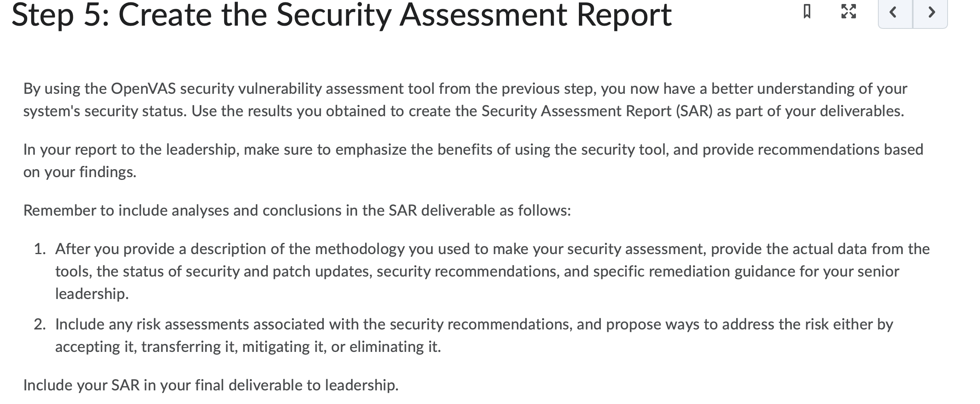Click the list number "1." marker
This screenshot has width=980, height=404.
click(40, 249)
